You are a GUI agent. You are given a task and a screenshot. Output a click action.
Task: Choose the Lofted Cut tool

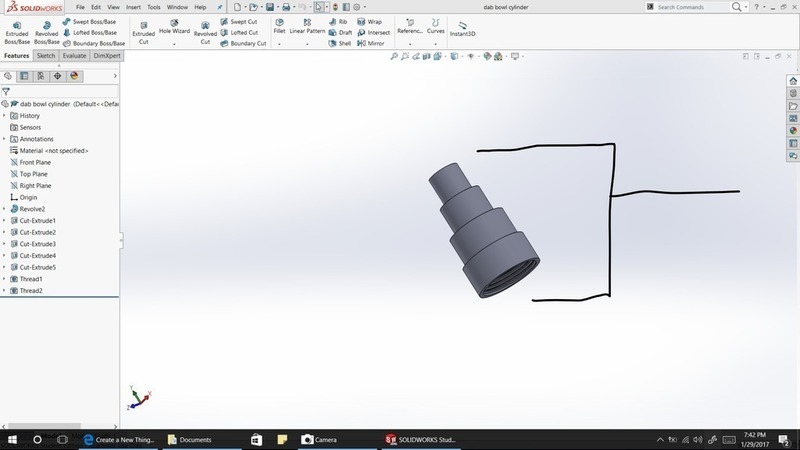239,33
